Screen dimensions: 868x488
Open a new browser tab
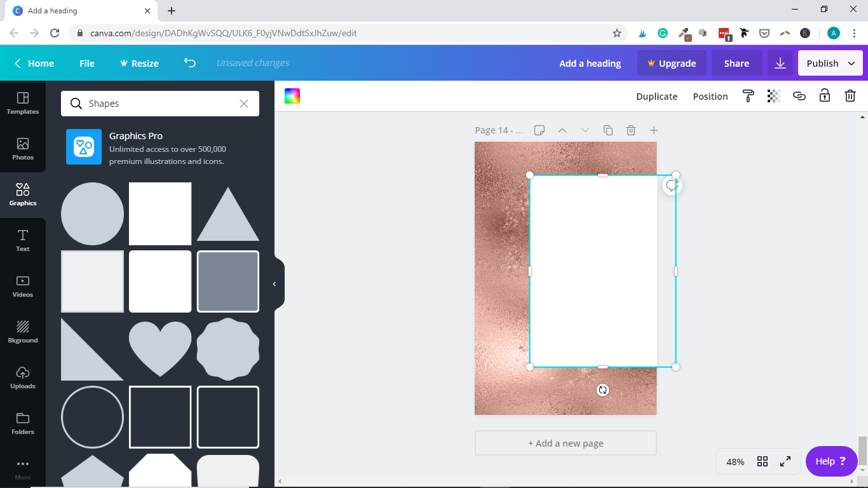tap(172, 11)
